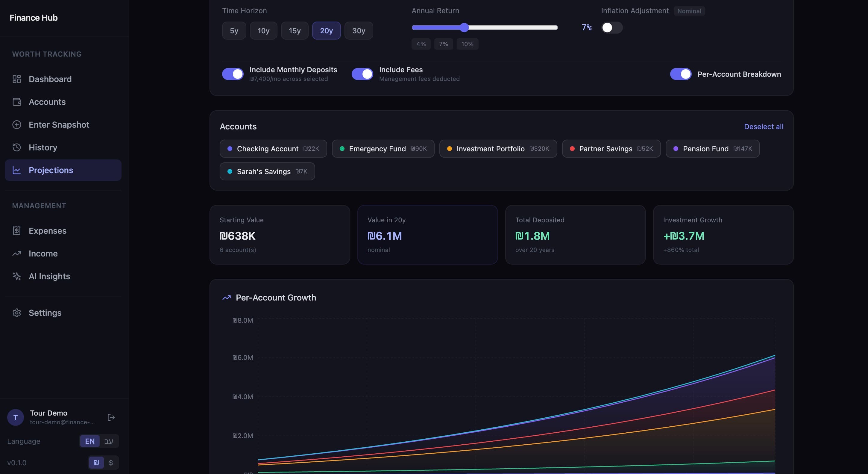Set annual return preset to 7%
The image size is (868, 474).
coord(444,44)
